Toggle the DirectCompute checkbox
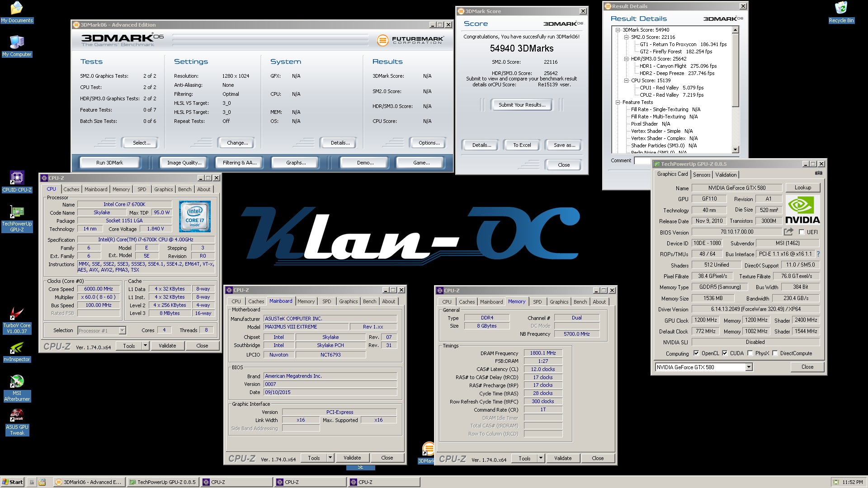 tap(775, 353)
